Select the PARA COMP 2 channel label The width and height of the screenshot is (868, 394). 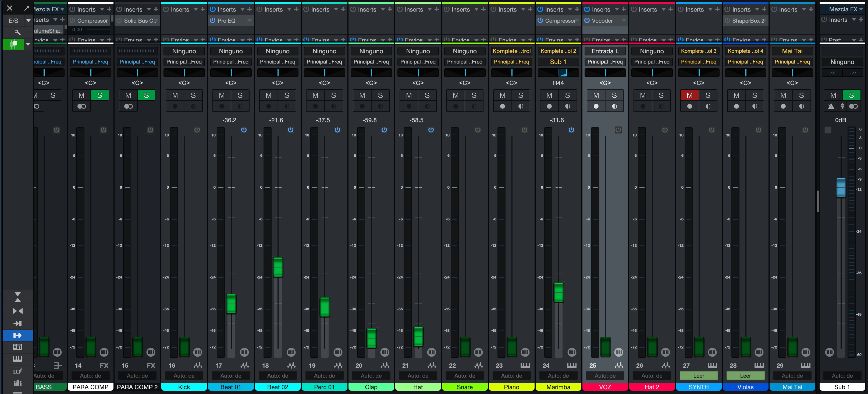pyautogui.click(x=137, y=387)
